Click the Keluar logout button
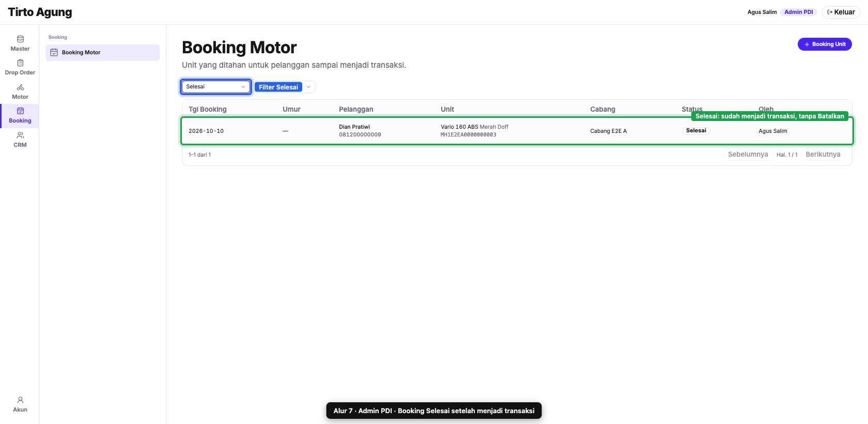Image resolution: width=868 pixels, height=424 pixels. point(841,12)
